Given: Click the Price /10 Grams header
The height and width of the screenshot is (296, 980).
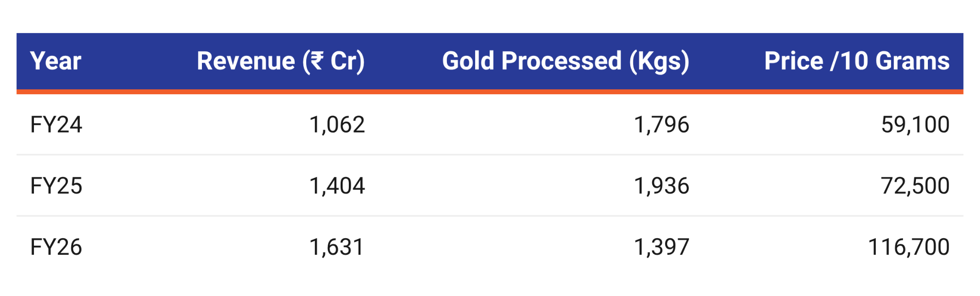Looking at the screenshot, I should [857, 61].
